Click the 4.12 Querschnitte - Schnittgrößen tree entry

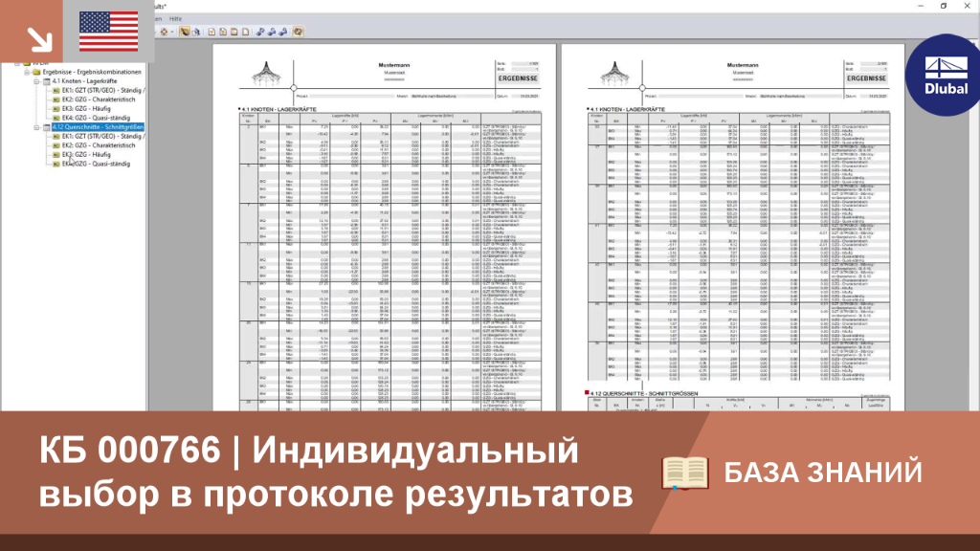(98, 127)
